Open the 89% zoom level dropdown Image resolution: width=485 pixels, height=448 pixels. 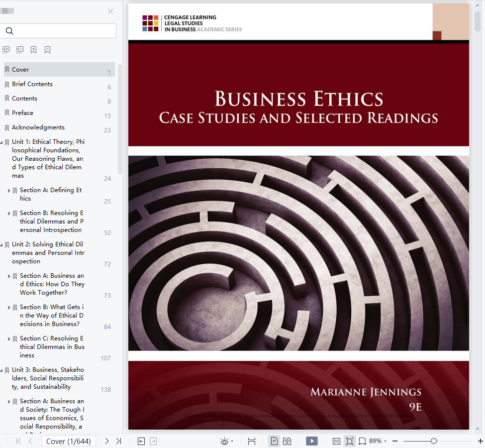[x=378, y=441]
